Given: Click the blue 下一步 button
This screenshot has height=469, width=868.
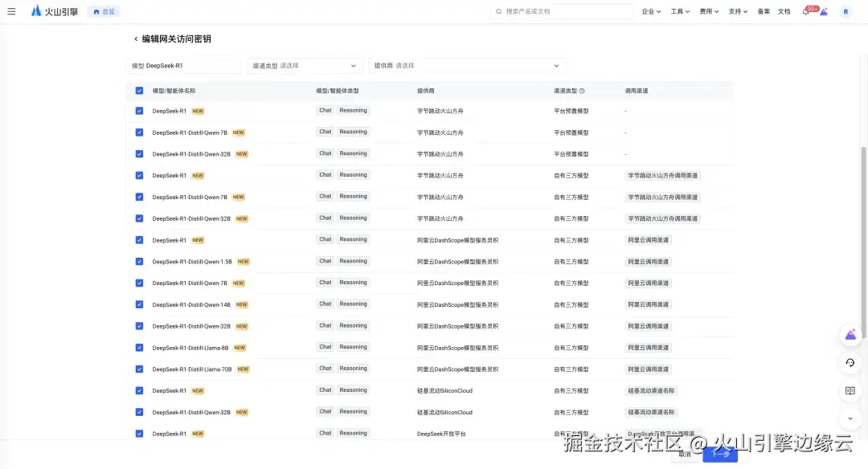Looking at the screenshot, I should (x=720, y=454).
